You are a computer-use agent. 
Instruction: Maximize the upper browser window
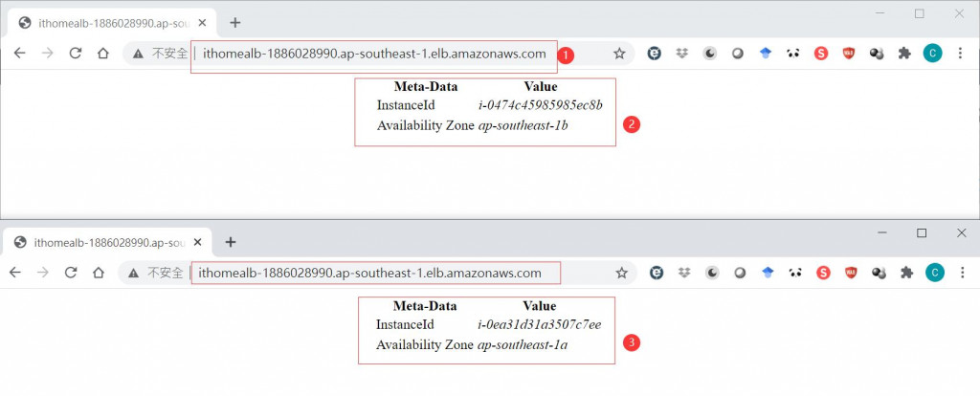coord(920,13)
